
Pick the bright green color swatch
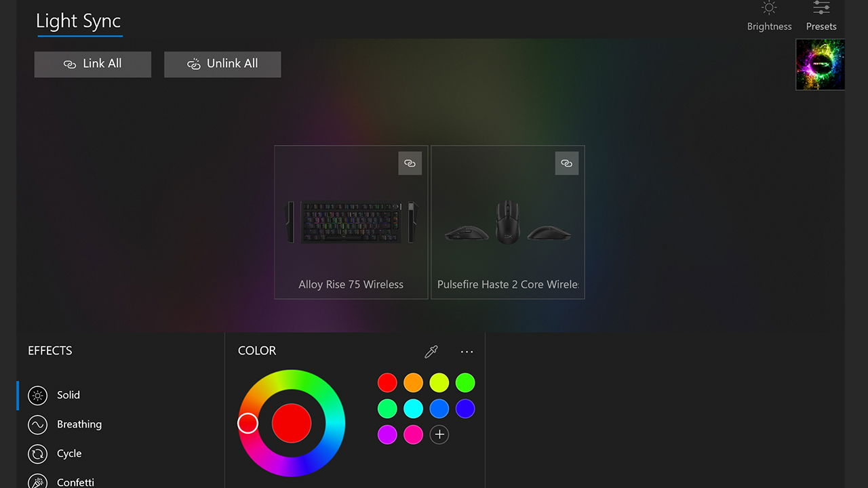pyautogui.click(x=465, y=383)
